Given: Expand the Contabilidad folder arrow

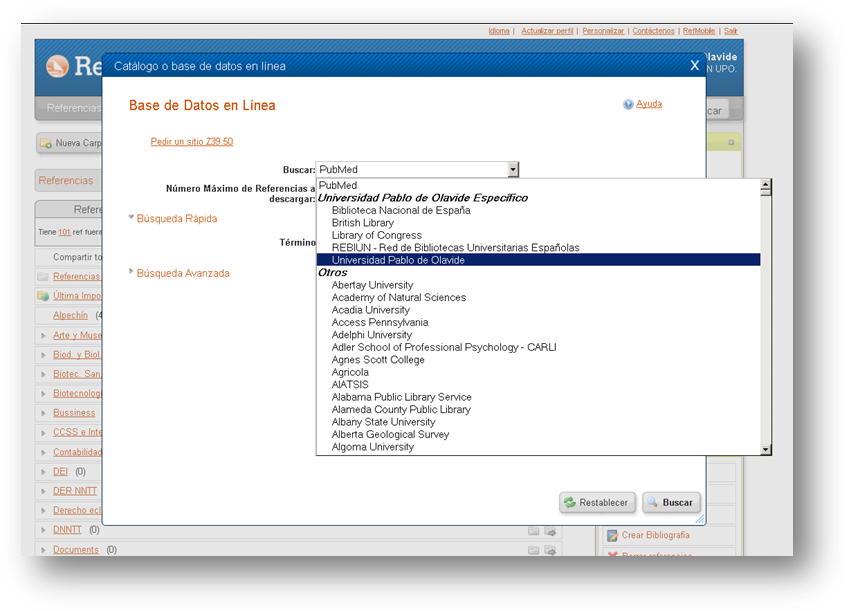Looking at the screenshot, I should point(43,453).
